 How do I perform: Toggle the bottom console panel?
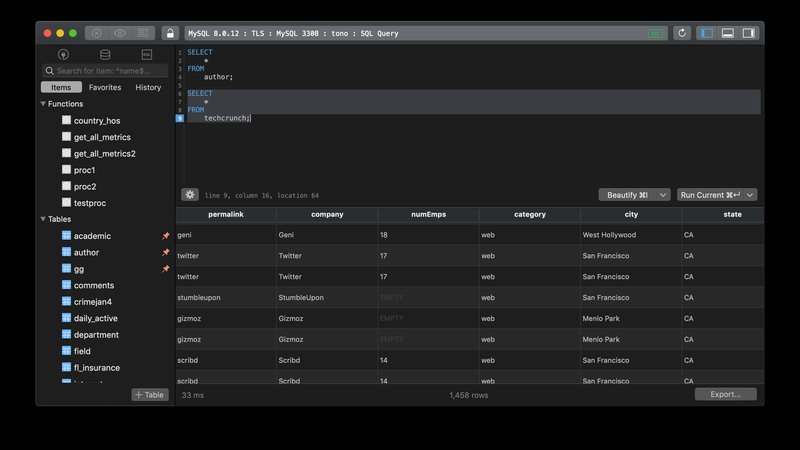(728, 33)
